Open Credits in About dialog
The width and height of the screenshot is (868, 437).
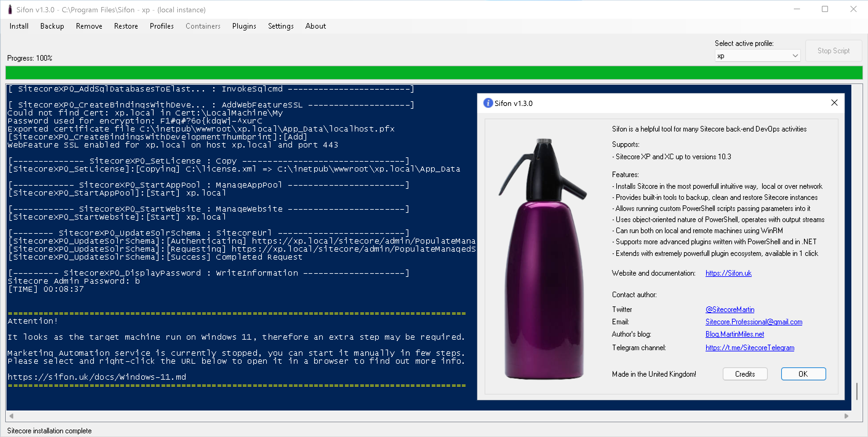[745, 374]
